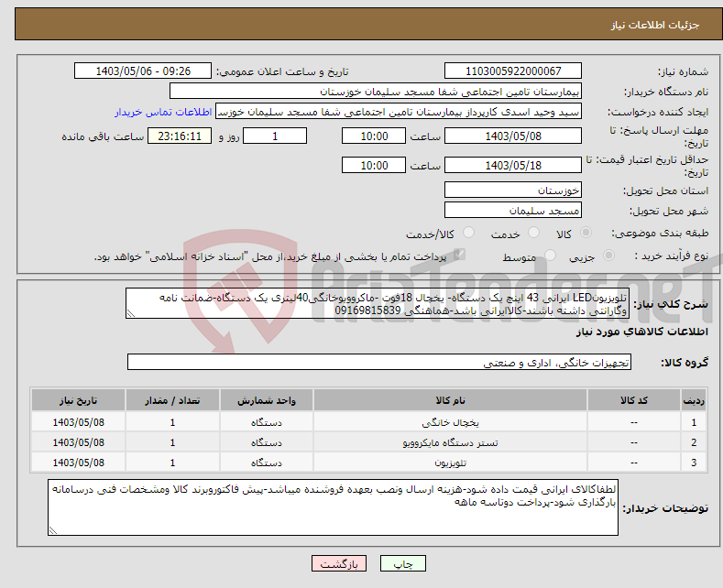Click the request creator name field
The image size is (723, 588).
pyautogui.click(x=399, y=112)
